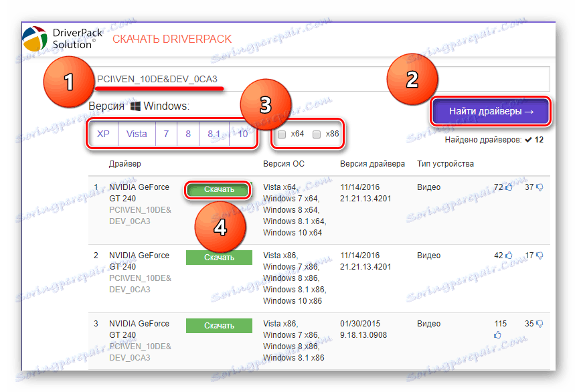Click NVIDIA GeForce GT 240 name in row 1

(139, 193)
